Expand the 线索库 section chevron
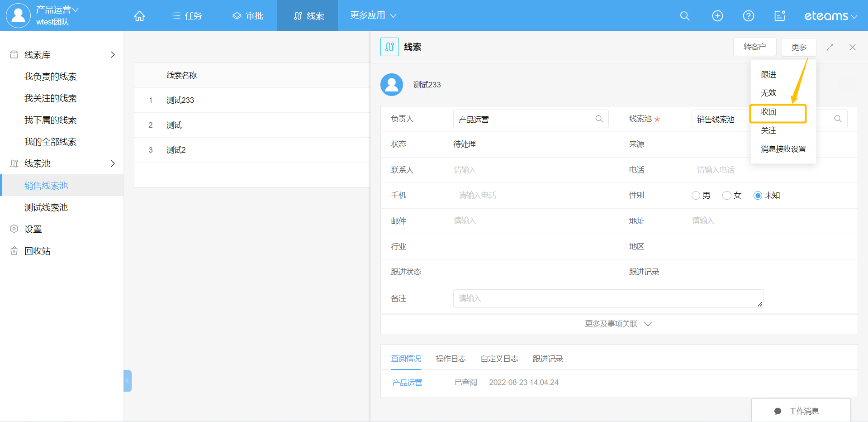The width and height of the screenshot is (868, 422). coord(113,54)
